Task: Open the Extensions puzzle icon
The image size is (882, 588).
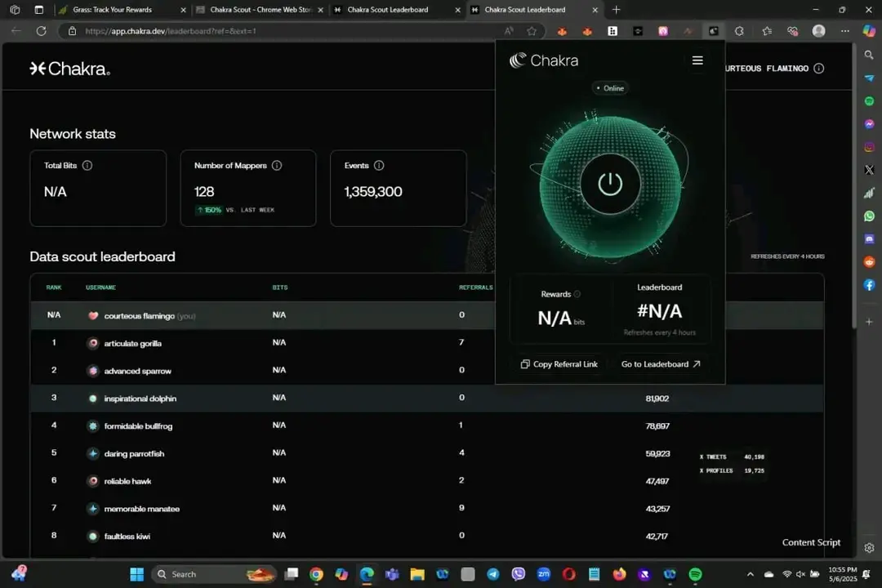Action: [739, 31]
